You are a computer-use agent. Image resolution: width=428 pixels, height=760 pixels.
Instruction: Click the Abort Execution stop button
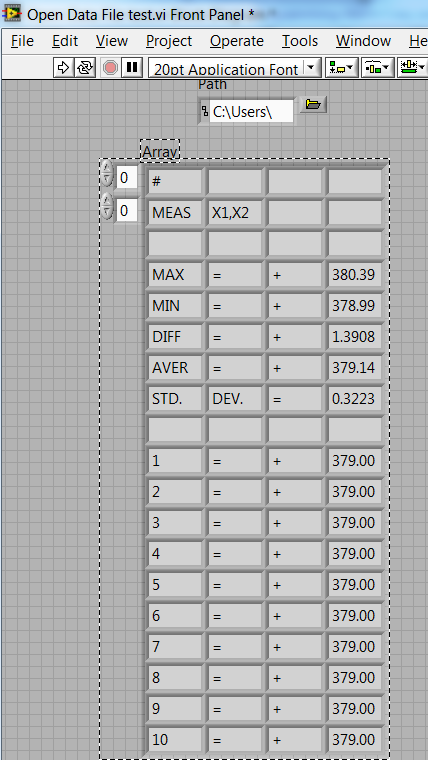click(x=111, y=67)
